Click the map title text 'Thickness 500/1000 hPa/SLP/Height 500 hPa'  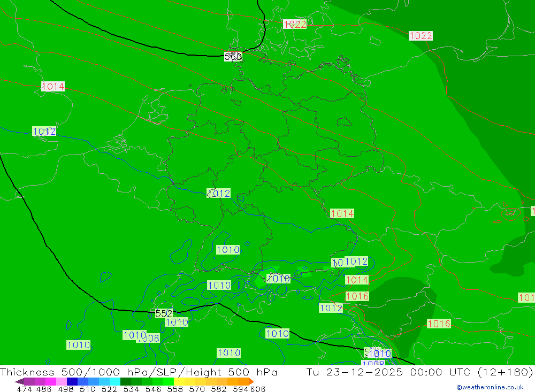point(139,372)
